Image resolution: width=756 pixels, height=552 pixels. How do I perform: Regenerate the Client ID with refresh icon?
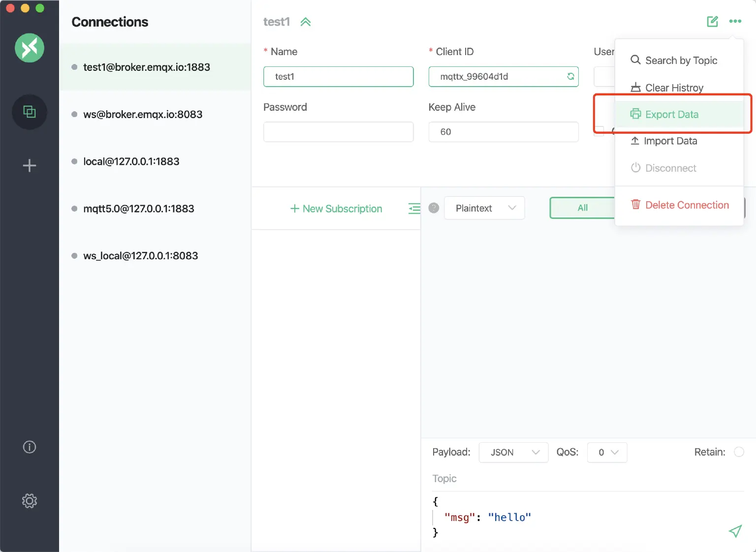570,76
